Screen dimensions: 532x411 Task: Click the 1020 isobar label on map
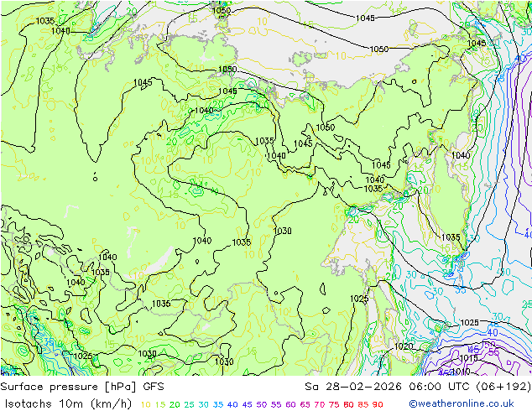pos(404,346)
